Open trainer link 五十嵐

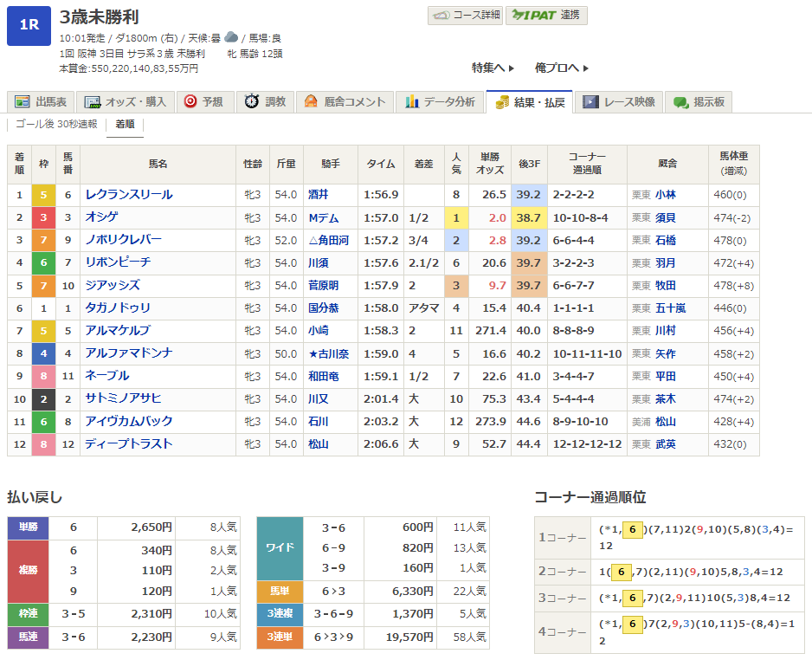[x=668, y=307]
